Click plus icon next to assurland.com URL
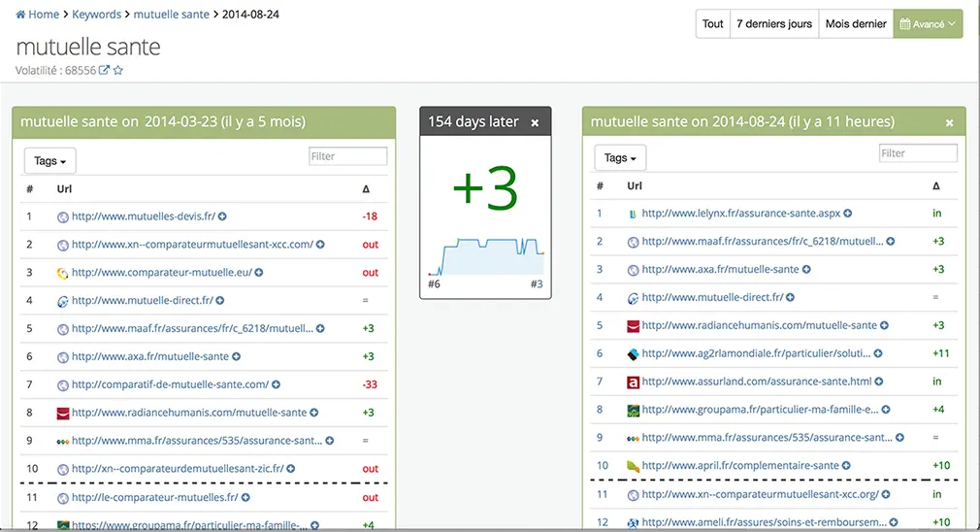This screenshot has height=532, width=980. click(879, 382)
